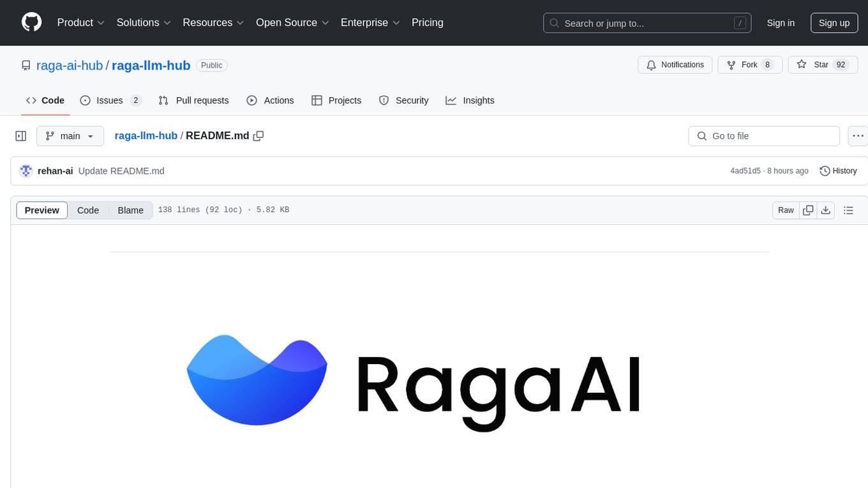Expand the Open Source menu
Viewport: 868px width, 488px height.
[292, 22]
